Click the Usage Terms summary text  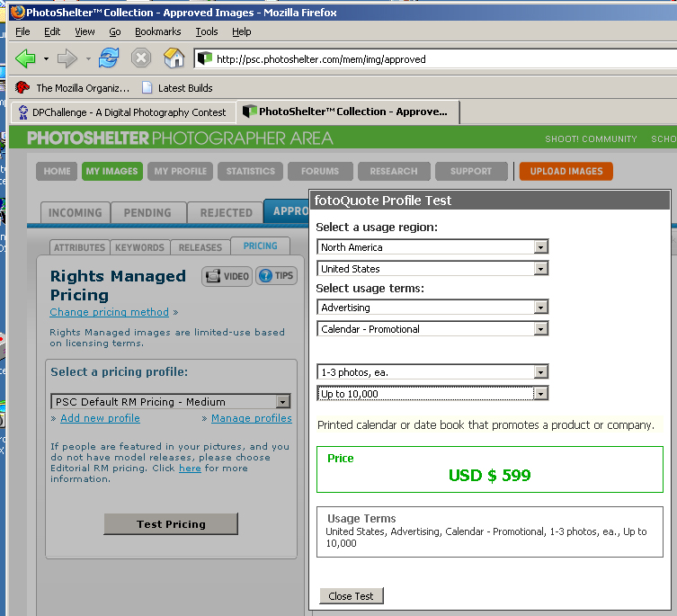(x=486, y=538)
